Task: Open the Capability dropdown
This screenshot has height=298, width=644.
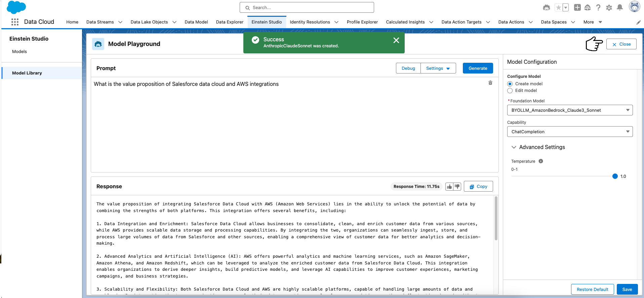Action: tap(570, 132)
